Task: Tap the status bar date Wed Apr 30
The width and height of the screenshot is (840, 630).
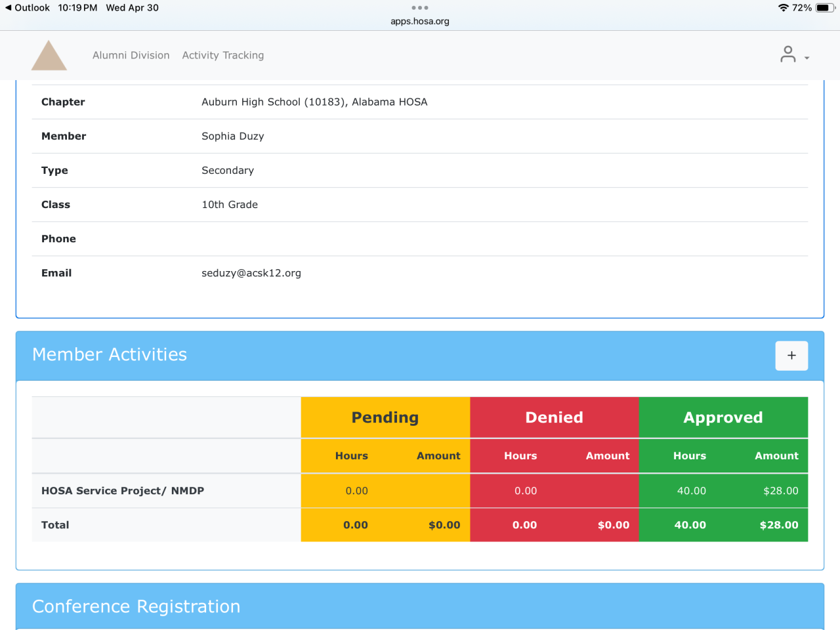Action: (133, 8)
